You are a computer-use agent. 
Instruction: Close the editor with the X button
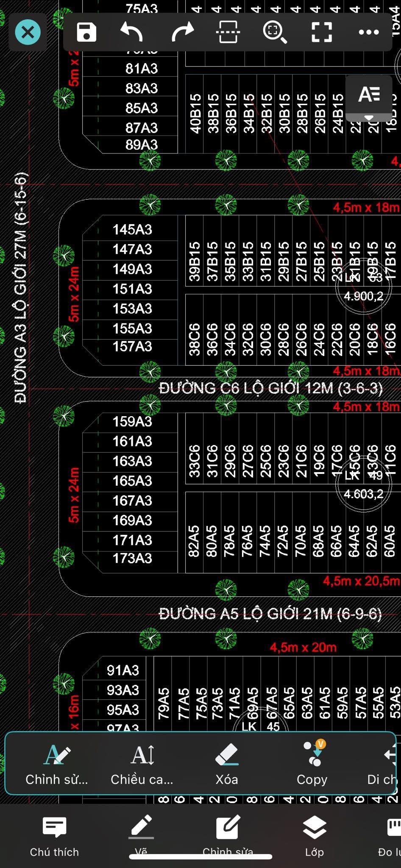[28, 32]
